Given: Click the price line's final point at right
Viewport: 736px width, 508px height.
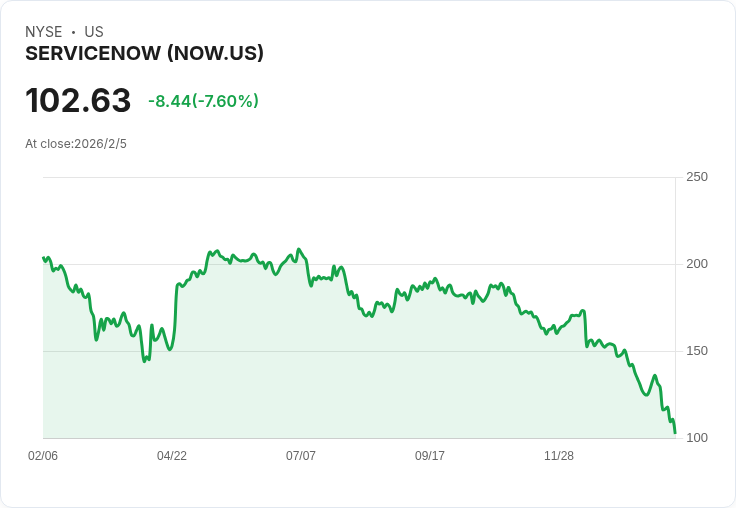Looking at the screenshot, I should (675, 433).
